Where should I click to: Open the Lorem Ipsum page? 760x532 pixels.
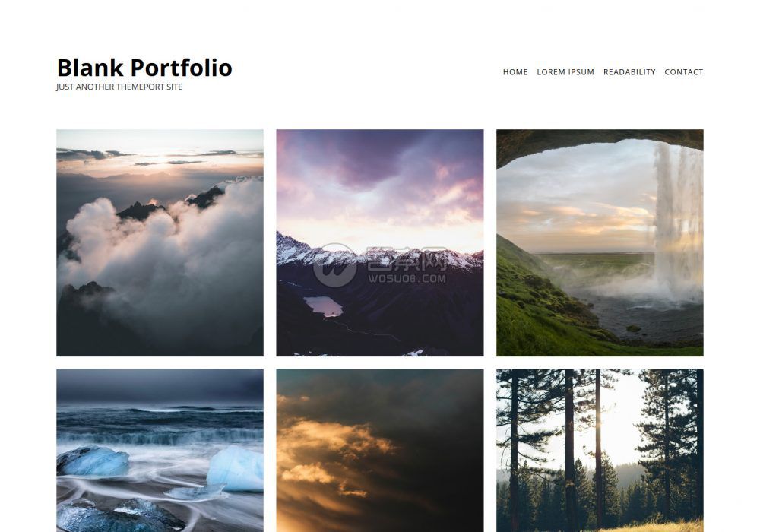click(x=565, y=72)
